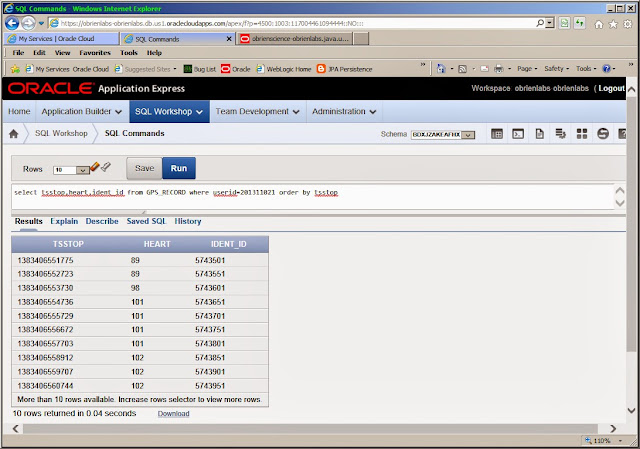Click the RSS feeds icon
640x449 pixels.
point(462,69)
